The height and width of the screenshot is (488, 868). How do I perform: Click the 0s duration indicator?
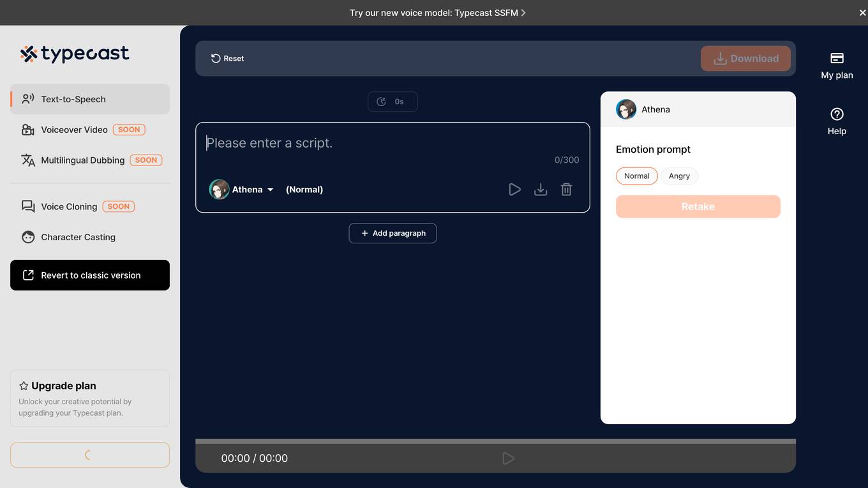tap(393, 102)
